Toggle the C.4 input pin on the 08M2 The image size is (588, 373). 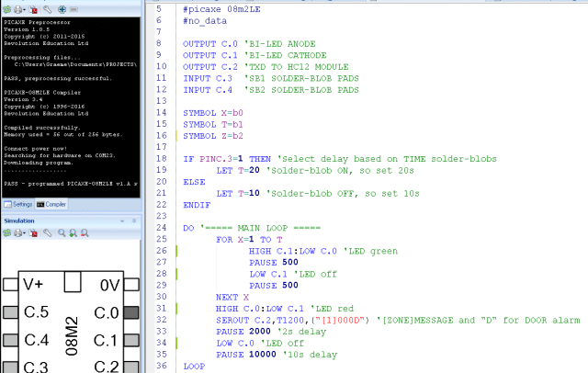point(8,341)
